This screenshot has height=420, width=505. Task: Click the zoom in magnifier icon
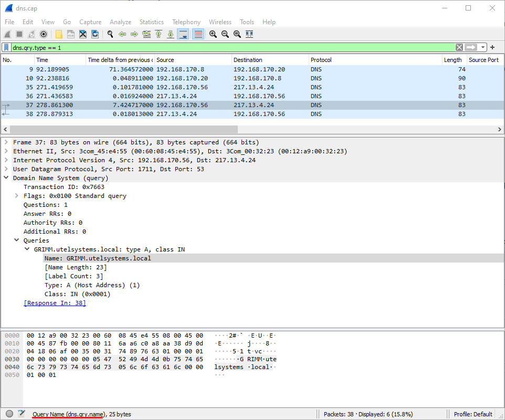[213, 34]
